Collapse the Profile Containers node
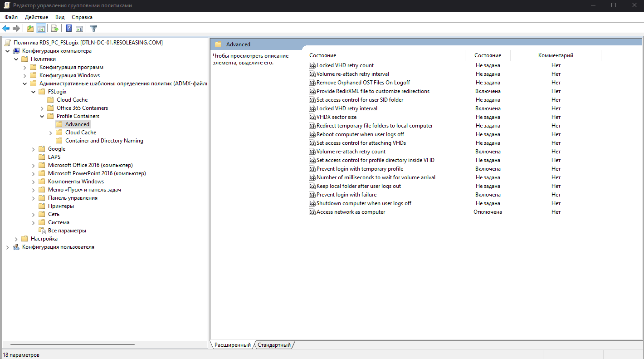This screenshot has width=644, height=359. tap(42, 116)
